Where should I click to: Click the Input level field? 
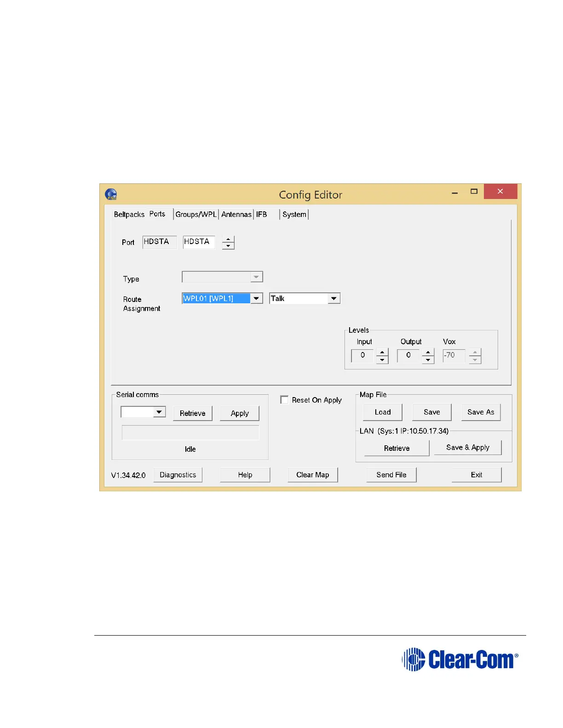point(362,356)
